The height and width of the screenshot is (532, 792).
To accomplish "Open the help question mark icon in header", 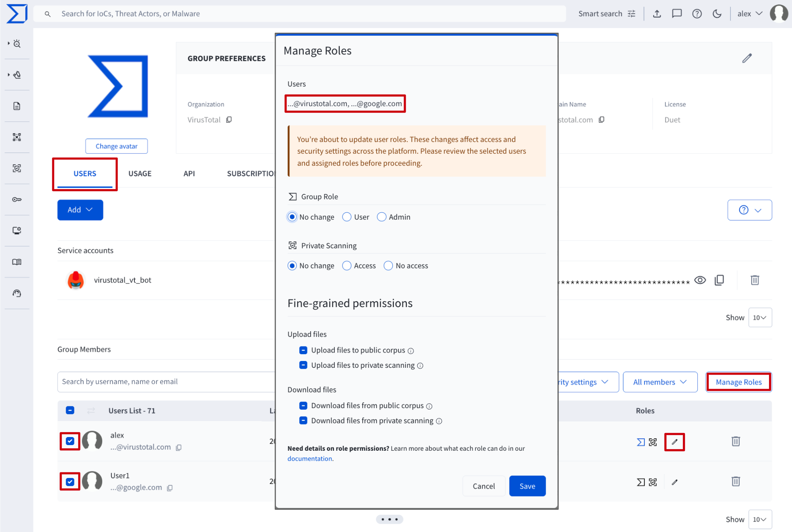I will 697,14.
